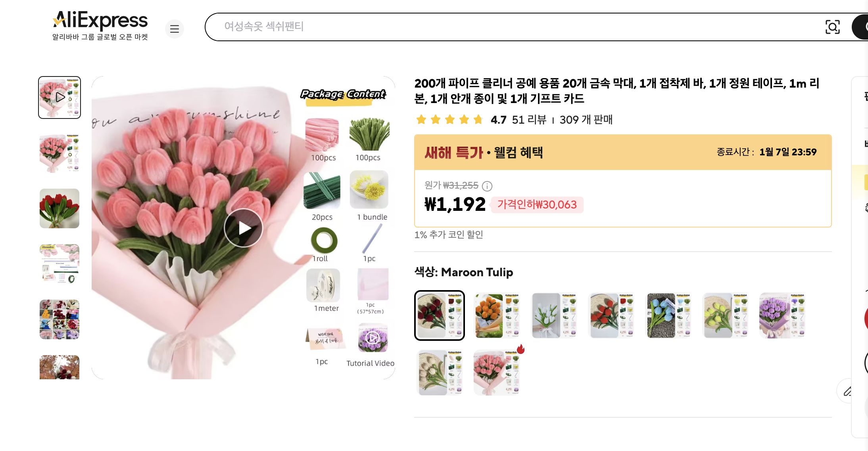Play the product video in main image
Image resolution: width=868 pixels, height=451 pixels.
pyautogui.click(x=244, y=228)
